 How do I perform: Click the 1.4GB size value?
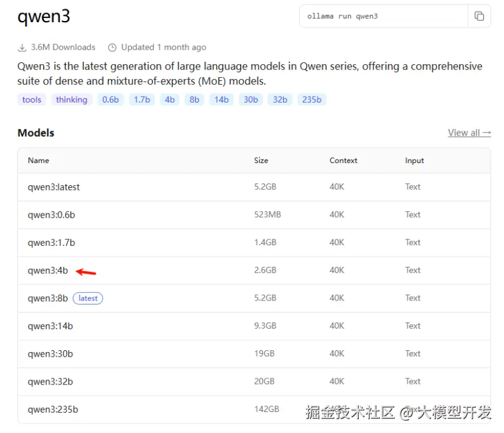point(265,242)
